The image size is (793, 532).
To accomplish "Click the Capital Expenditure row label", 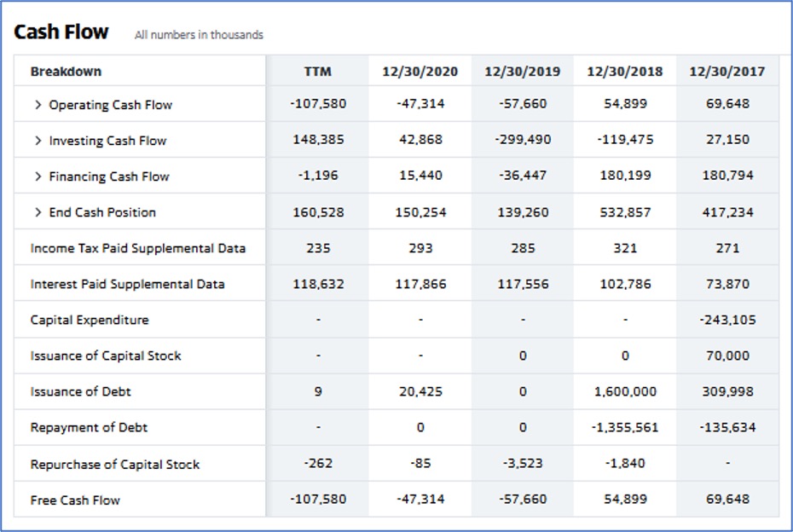I will 90,320.
